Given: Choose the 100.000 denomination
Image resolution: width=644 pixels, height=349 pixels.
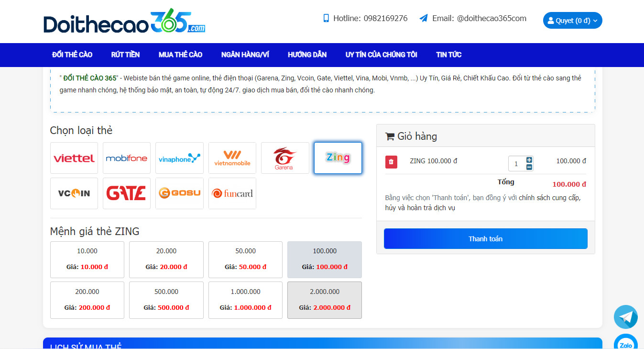Looking at the screenshot, I should tap(325, 259).
